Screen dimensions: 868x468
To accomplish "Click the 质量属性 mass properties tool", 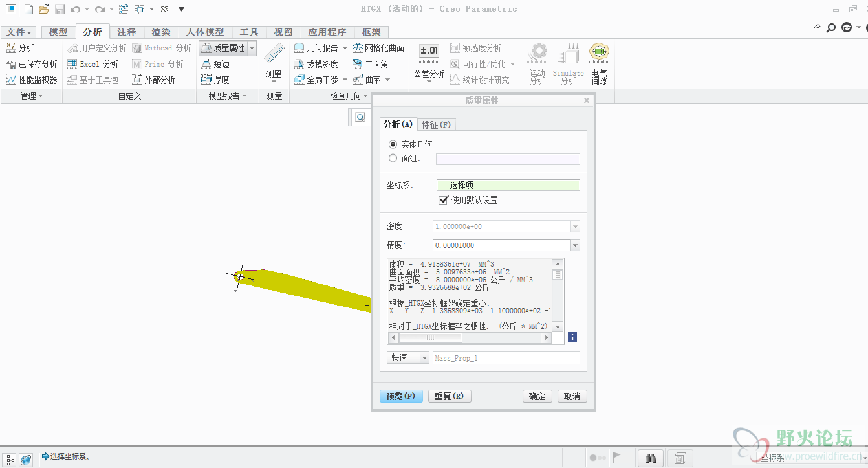I will click(222, 48).
